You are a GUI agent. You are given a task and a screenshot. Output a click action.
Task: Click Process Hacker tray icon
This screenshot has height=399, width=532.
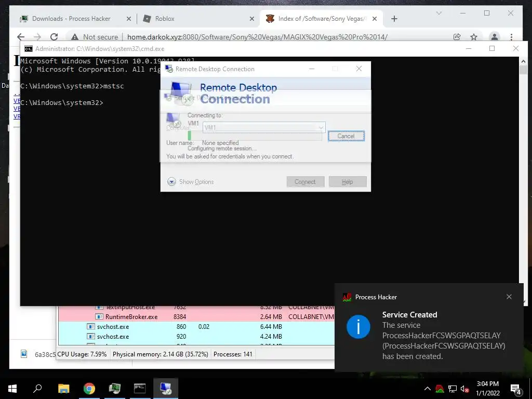(x=440, y=389)
